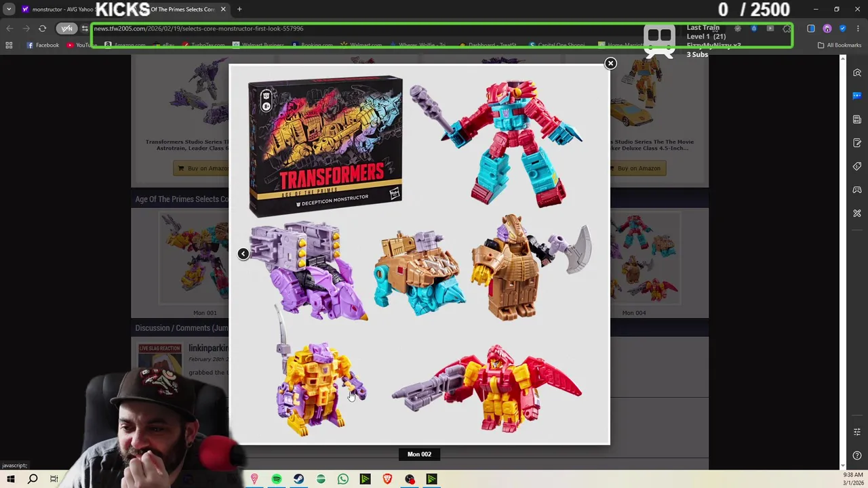This screenshot has width=868, height=488.
Task: Click the Buy on Amazon button under the yellow car
Action: (x=638, y=168)
